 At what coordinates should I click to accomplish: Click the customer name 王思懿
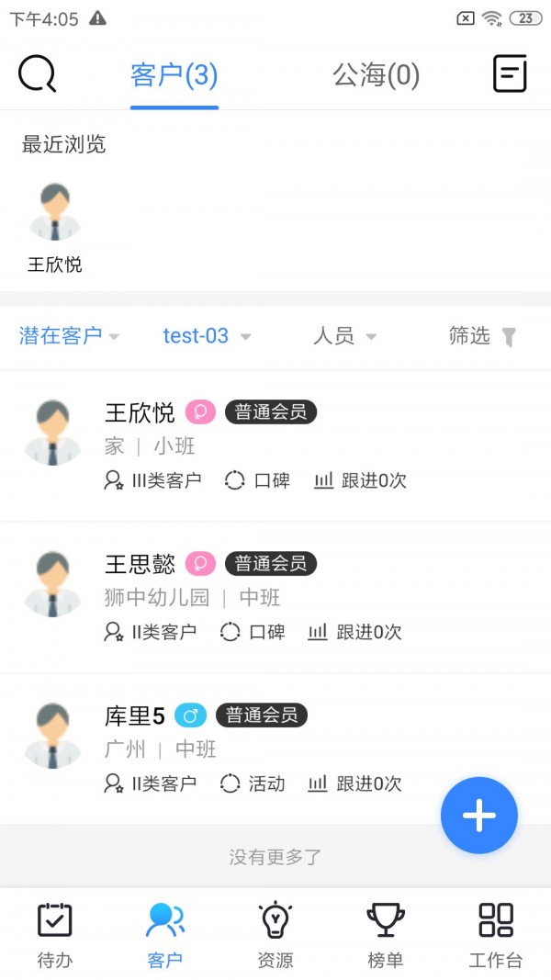140,565
